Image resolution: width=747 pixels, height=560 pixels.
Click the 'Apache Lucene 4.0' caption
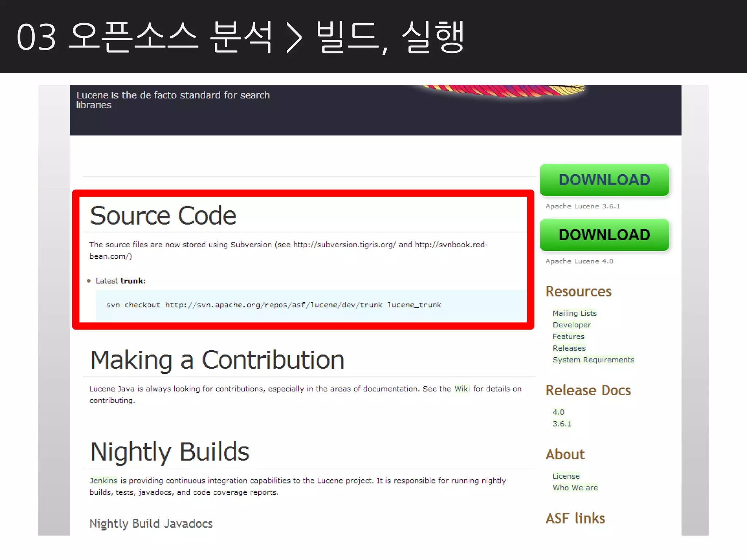pyautogui.click(x=579, y=261)
